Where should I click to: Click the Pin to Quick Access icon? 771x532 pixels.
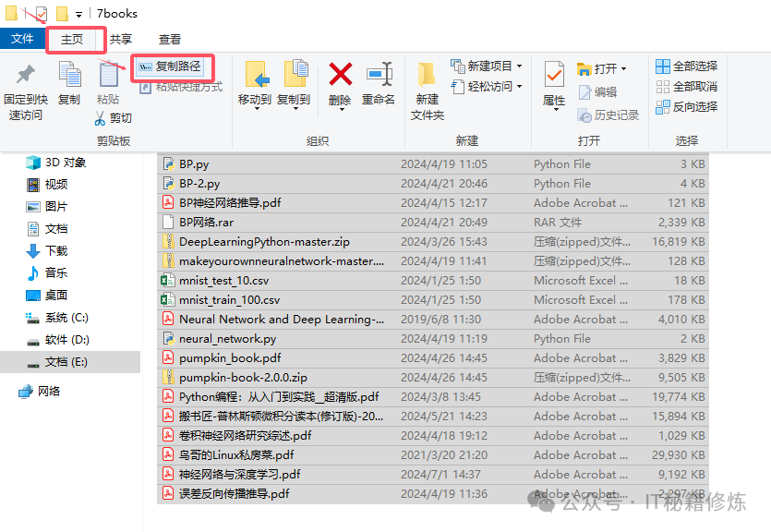click(26, 75)
